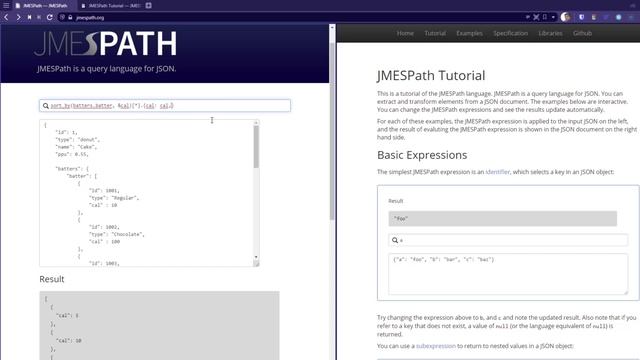This screenshot has height=360, width=640.
Task: Follow the subexpression link
Action: pyautogui.click(x=436, y=346)
